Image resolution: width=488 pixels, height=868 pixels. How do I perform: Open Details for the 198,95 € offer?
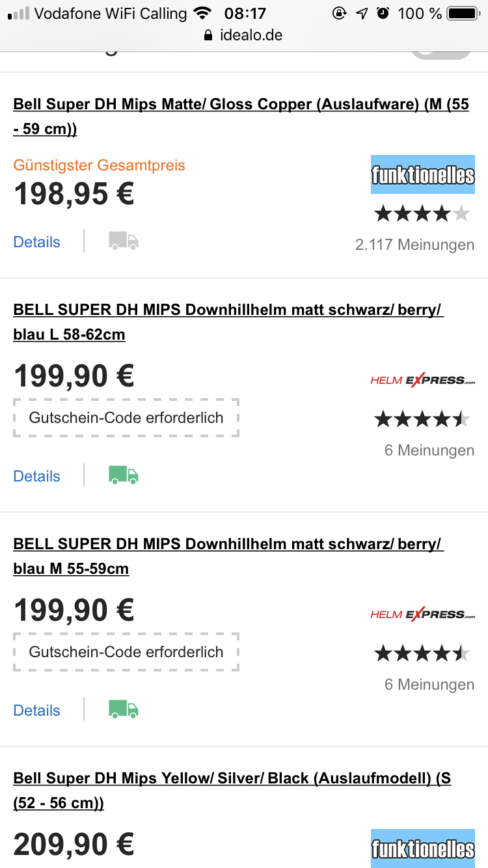(37, 242)
